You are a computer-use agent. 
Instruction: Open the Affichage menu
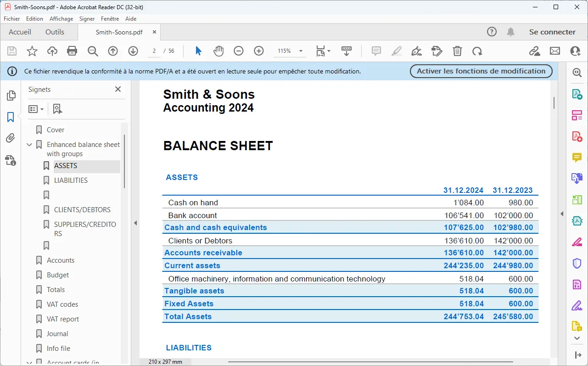coord(61,19)
